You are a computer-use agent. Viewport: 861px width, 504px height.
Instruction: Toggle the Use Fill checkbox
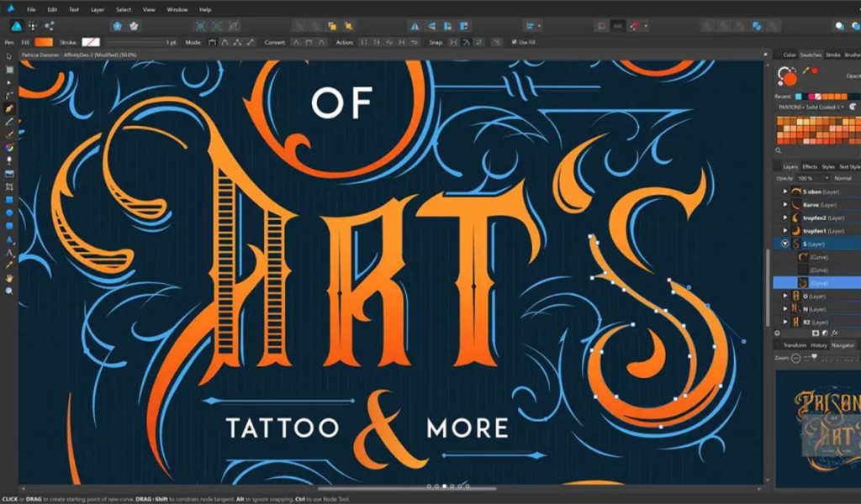(x=514, y=42)
